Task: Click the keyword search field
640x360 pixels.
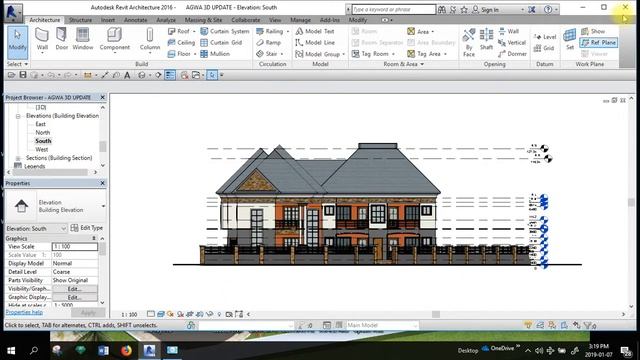Action: click(x=393, y=9)
